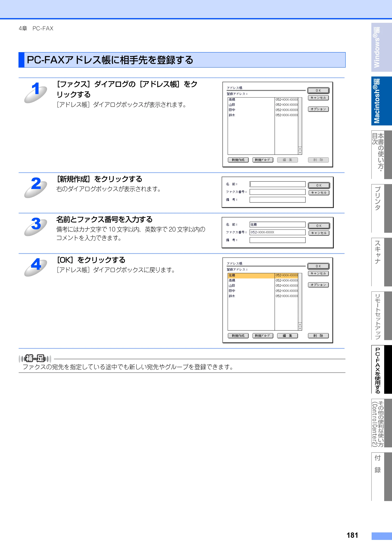The width and height of the screenshot is (392, 555).
Task: Select the PC-FAXを使用する side tab
Action: [381, 369]
